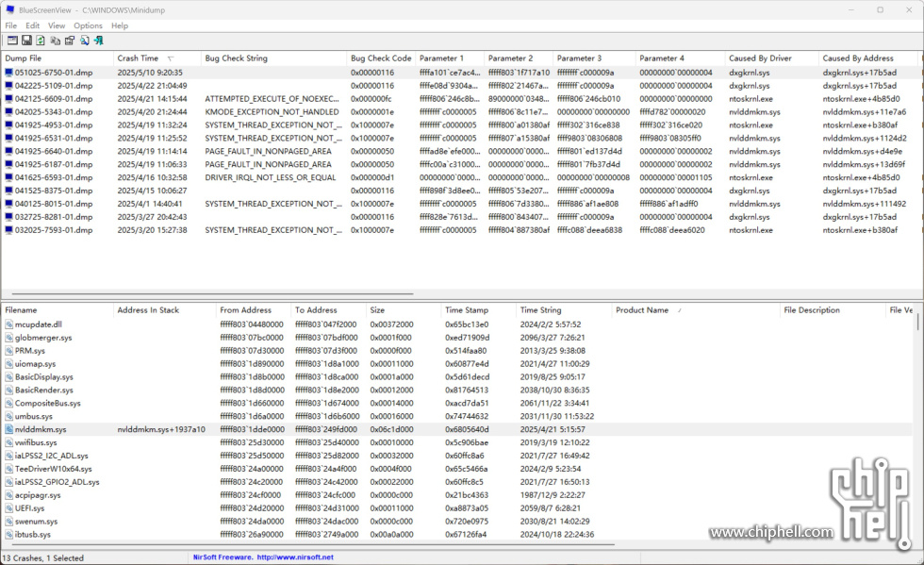Open Properties via the toolbar icon
The image size is (924, 565).
click(x=70, y=41)
